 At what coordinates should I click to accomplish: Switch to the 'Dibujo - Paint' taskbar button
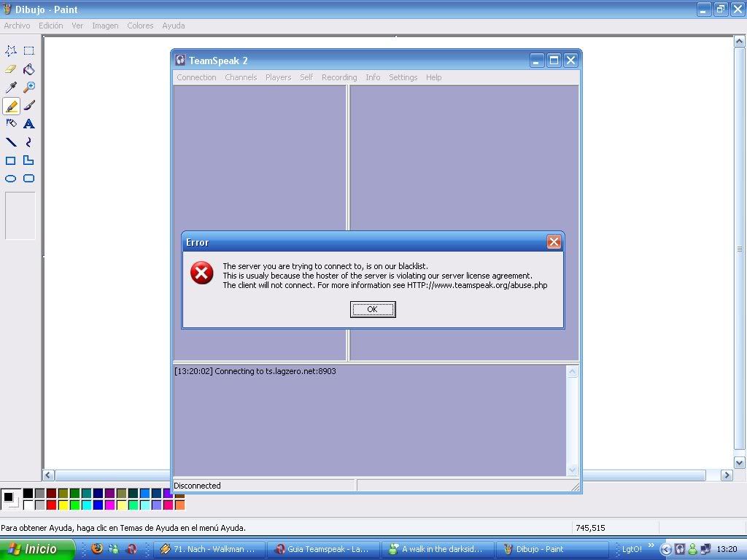[x=552, y=549]
